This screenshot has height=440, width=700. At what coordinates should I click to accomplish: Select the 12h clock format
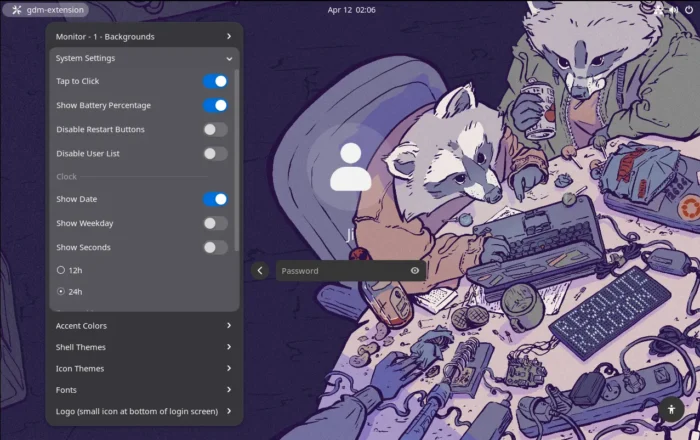(61, 270)
